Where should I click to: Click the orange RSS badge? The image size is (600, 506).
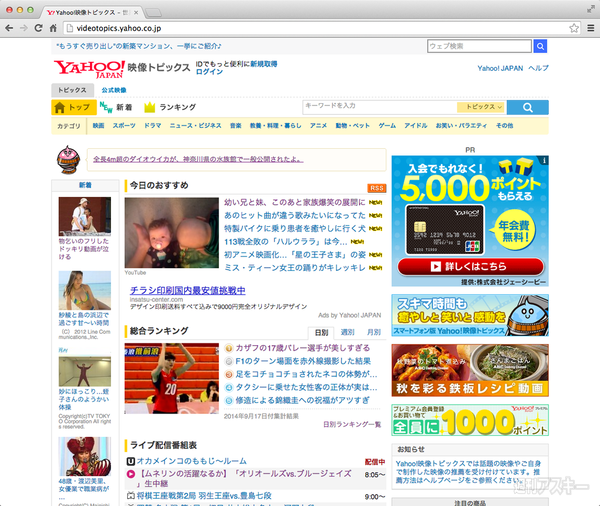[377, 188]
